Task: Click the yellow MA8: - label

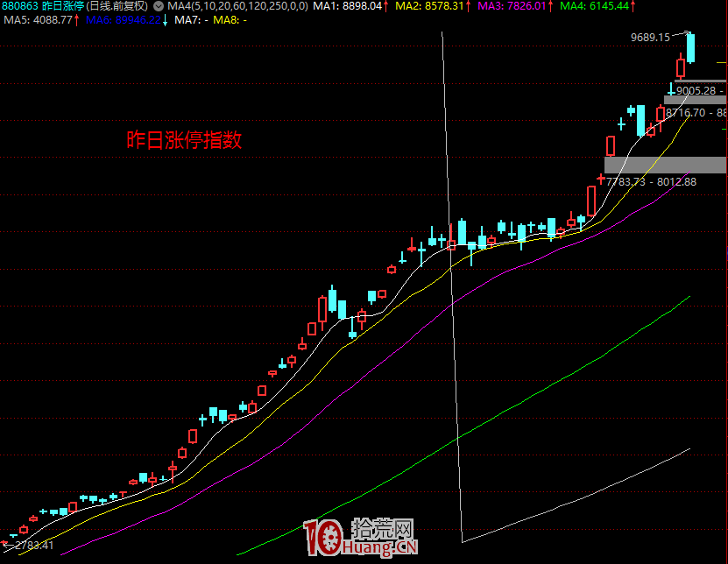Action: click(230, 20)
